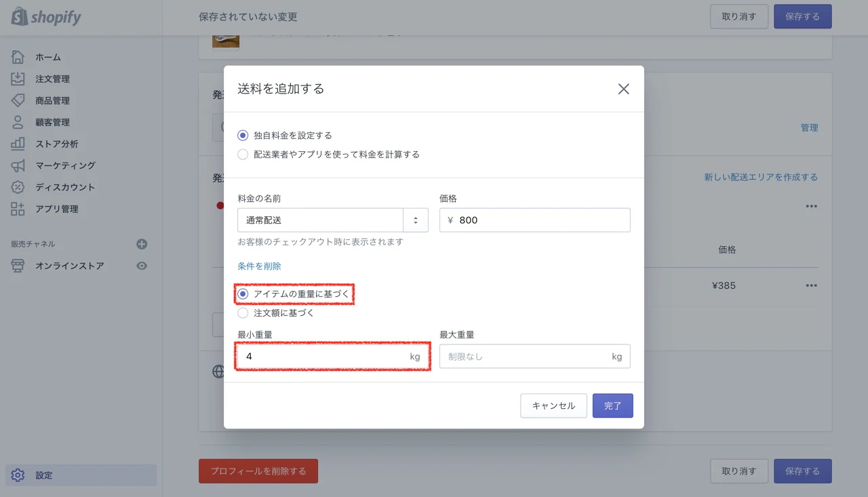This screenshot has width=868, height=497.
Task: Open options menu for the ¥385 rate
Action: (811, 285)
